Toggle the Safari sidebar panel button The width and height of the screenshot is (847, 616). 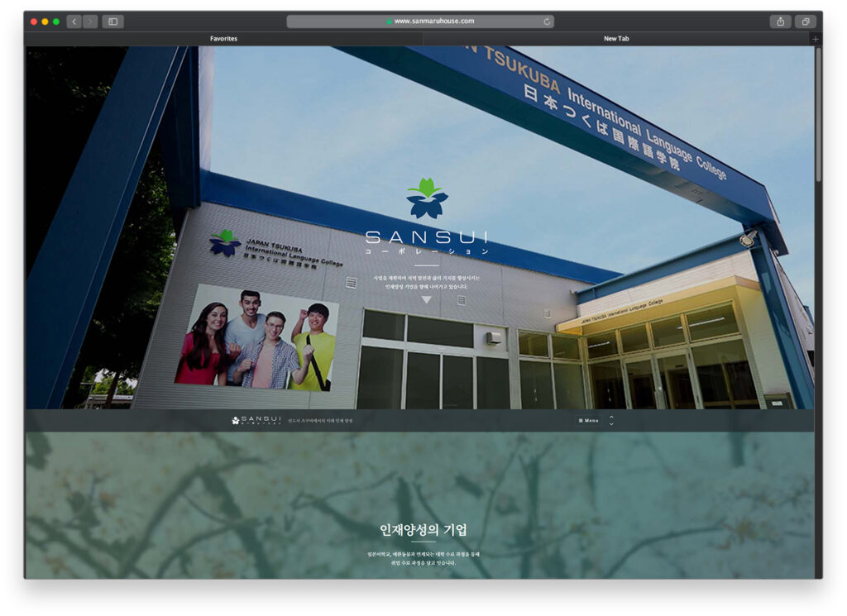(112, 21)
